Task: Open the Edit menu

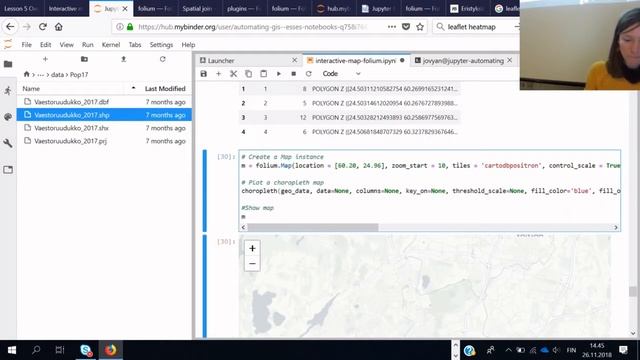Action: point(45,45)
